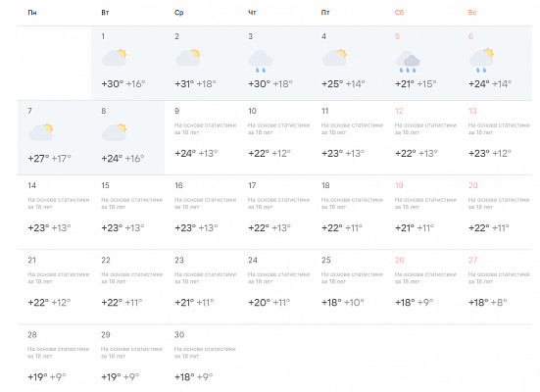Open day 30 forecast showing +18° +9°
Viewport: 540px width, 392px height.
201,359
